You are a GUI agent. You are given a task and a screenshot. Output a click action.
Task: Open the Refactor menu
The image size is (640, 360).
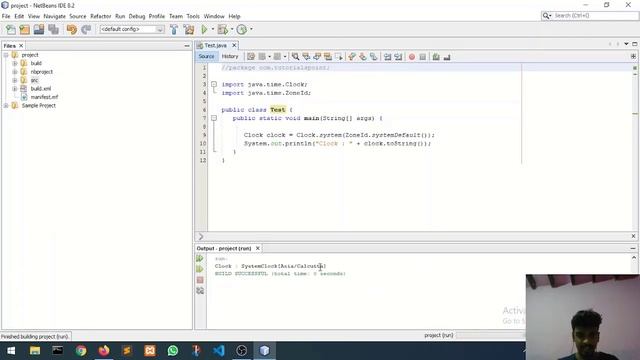pos(100,16)
